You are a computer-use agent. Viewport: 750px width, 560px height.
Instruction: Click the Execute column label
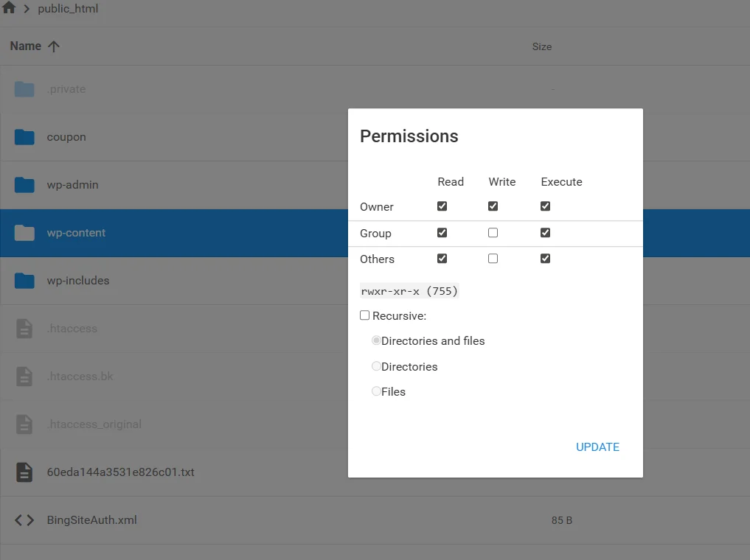(x=561, y=182)
